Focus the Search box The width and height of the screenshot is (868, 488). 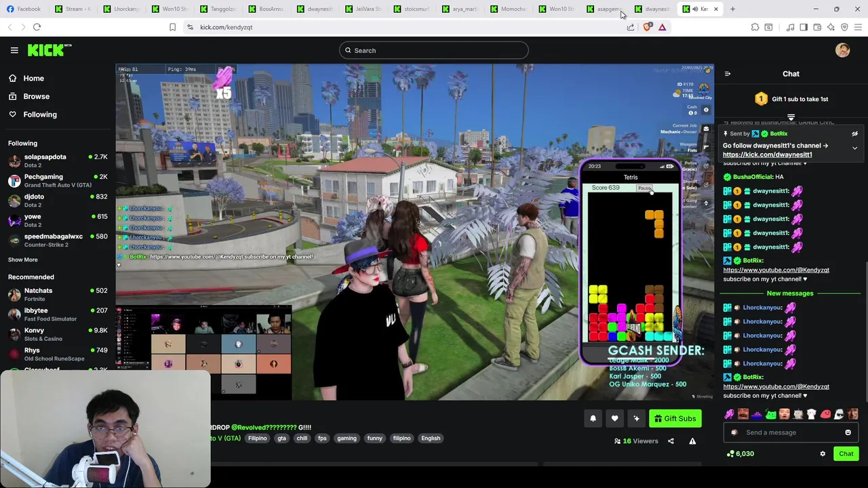point(434,50)
